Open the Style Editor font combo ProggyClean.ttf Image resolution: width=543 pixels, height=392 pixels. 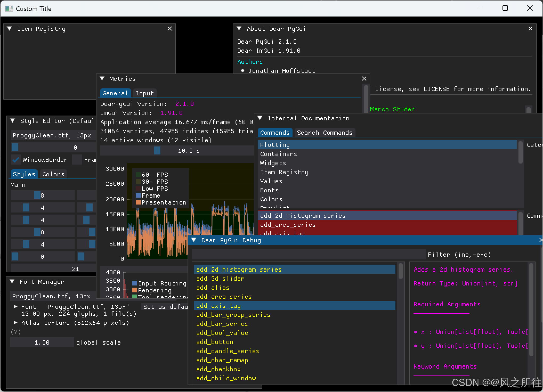tap(53, 135)
